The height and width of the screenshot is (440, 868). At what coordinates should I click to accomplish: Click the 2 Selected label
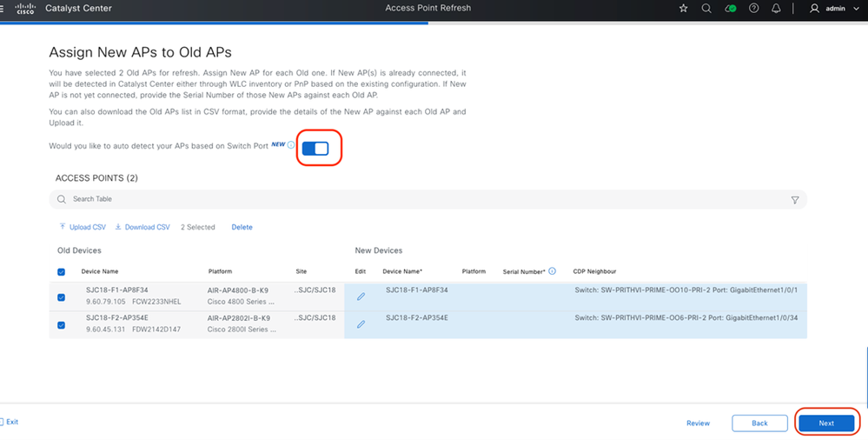pyautogui.click(x=197, y=227)
